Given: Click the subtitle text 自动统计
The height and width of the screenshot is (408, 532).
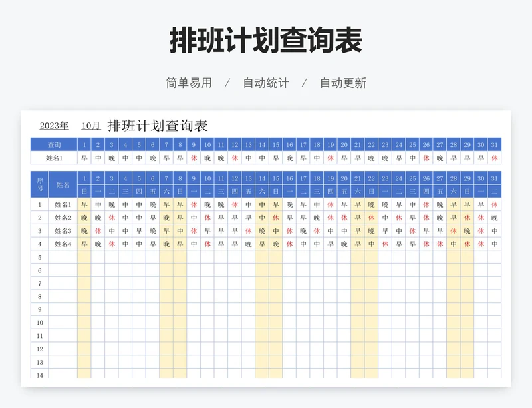Looking at the screenshot, I should tap(266, 83).
